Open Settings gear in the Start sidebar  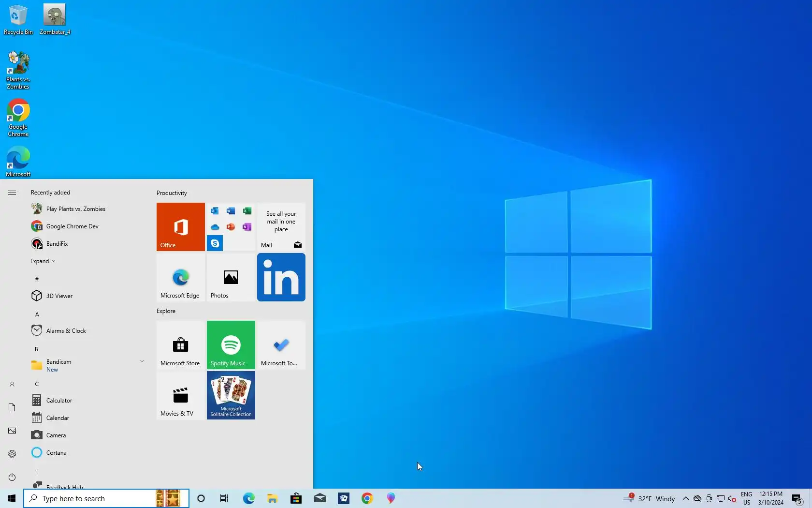click(12, 454)
